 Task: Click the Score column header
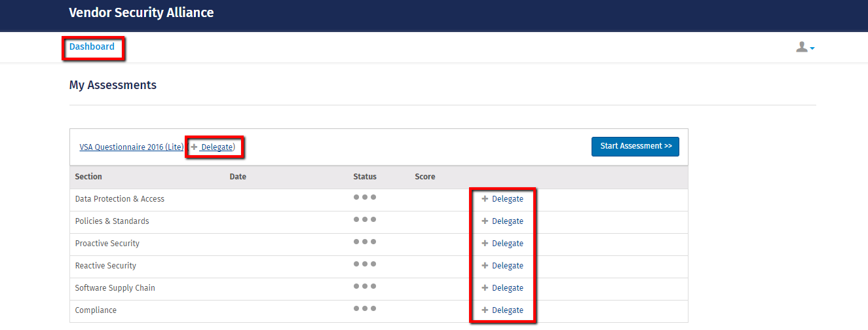(425, 177)
